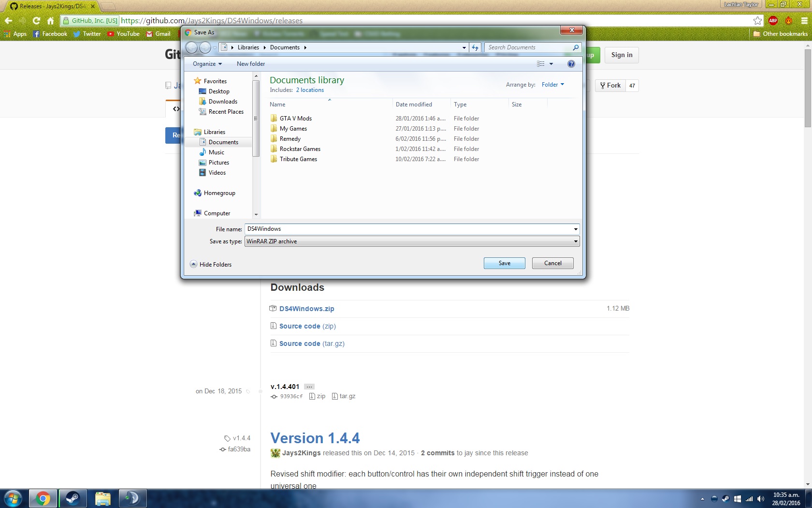The image size is (812, 508).
Task: Open Chrome from the taskbar
Action: pos(43,498)
